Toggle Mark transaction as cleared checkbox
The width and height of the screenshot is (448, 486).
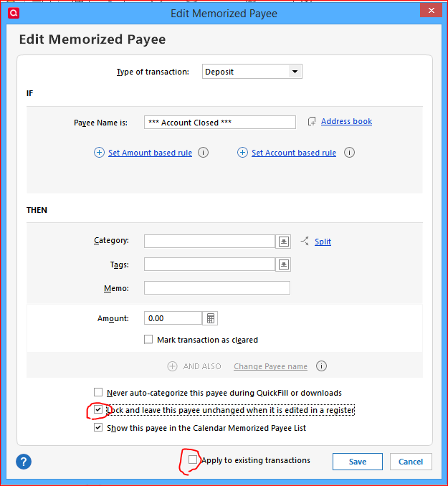tap(148, 339)
